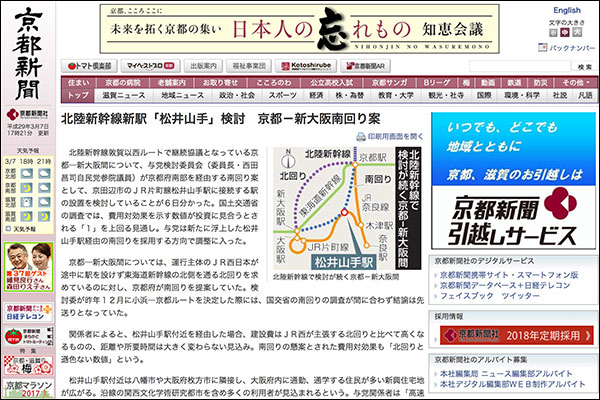Switch to the English site
600x400 pixels.
click(x=566, y=10)
